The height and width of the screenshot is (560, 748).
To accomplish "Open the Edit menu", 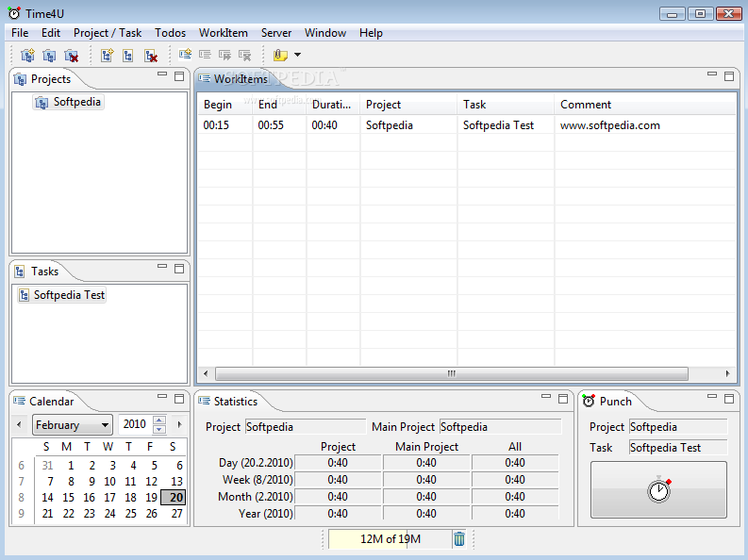I will tap(51, 33).
